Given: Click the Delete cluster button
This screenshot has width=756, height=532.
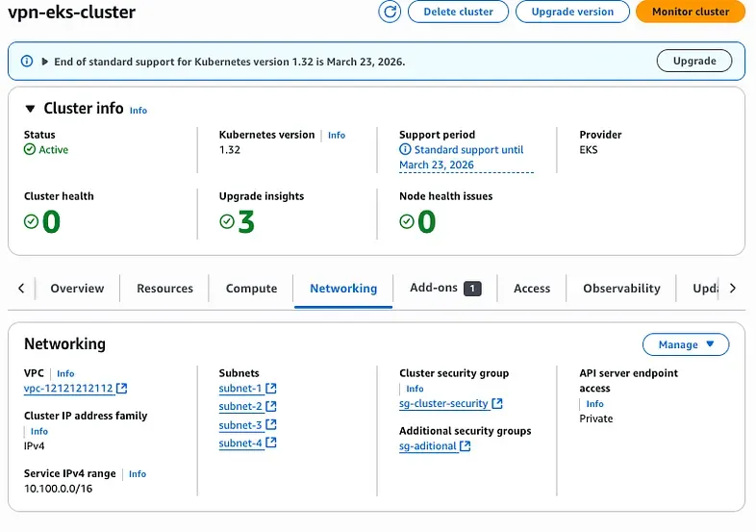Looking at the screenshot, I should pos(459,12).
